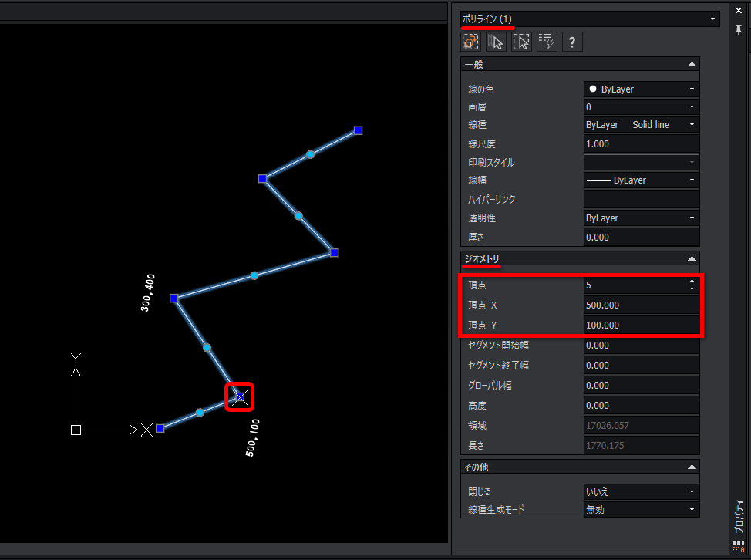Collapse the 一般 section

692,64
